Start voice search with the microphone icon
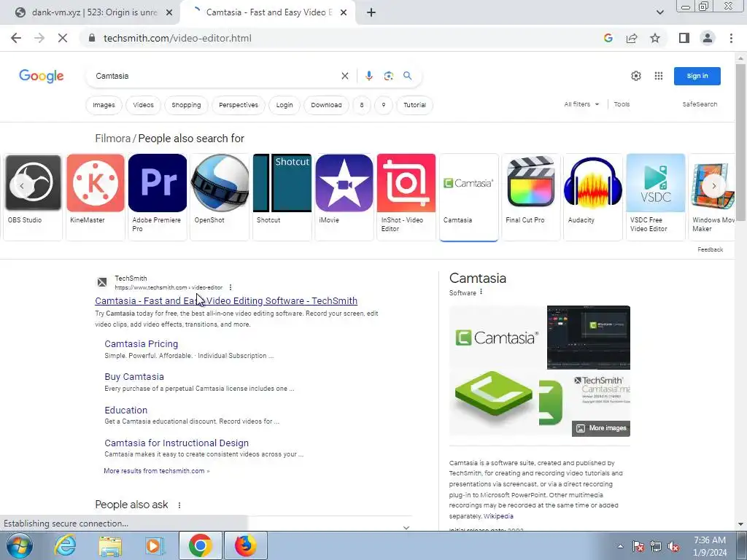Viewport: 747px width, 560px height. tap(368, 76)
